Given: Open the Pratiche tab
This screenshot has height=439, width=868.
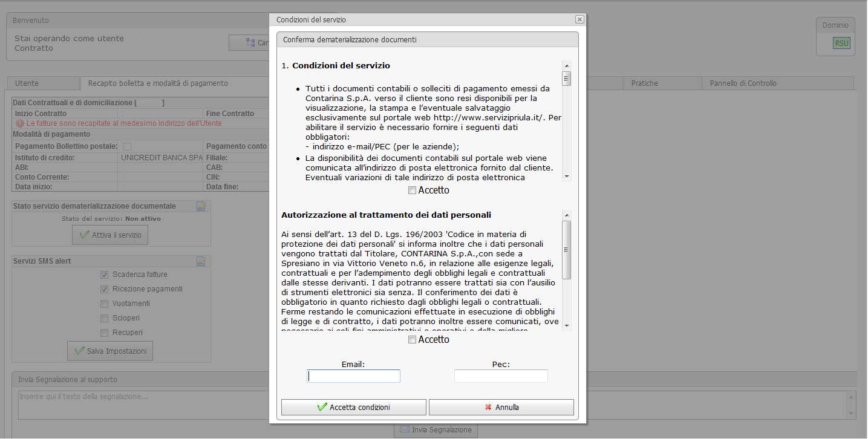Looking at the screenshot, I should pos(662,83).
